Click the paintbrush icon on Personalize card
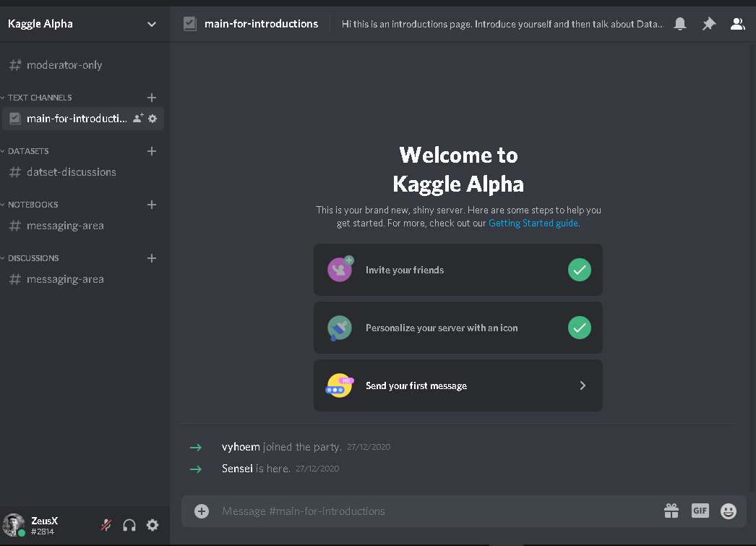 coord(340,328)
